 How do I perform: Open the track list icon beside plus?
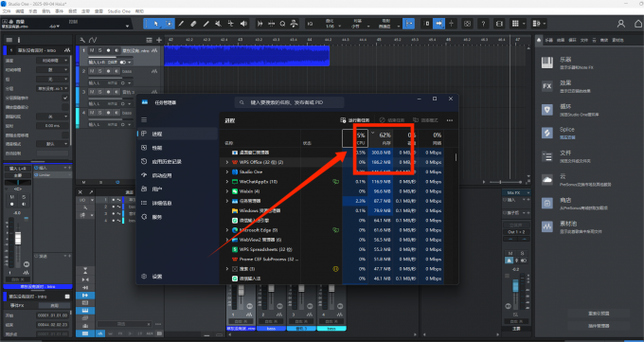point(149,40)
